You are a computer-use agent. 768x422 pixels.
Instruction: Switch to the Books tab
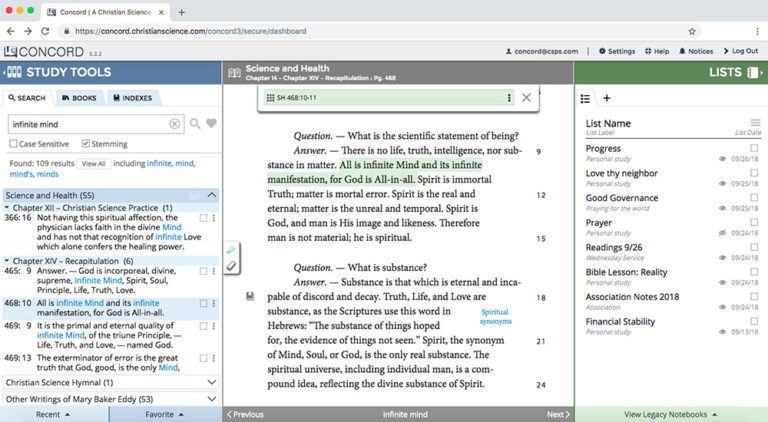79,98
